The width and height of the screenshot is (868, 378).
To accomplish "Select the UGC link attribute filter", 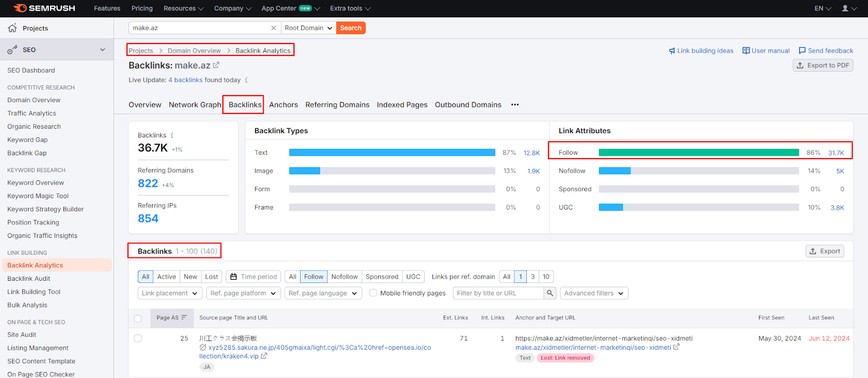I will pyautogui.click(x=413, y=276).
